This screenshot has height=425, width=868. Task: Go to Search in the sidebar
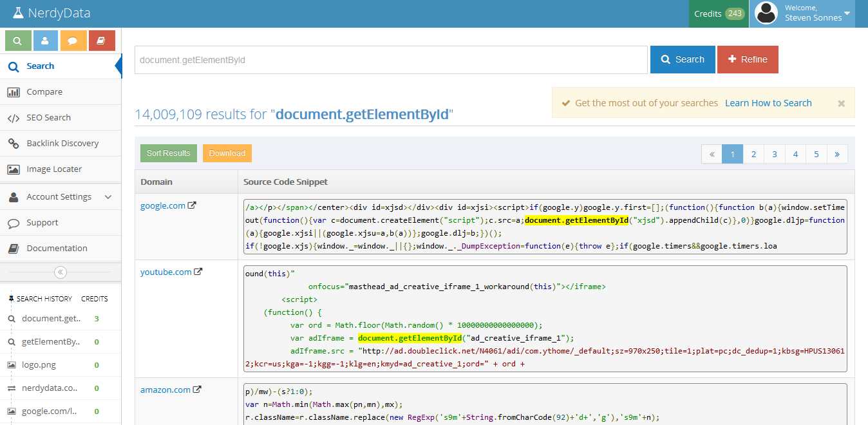click(x=61, y=66)
